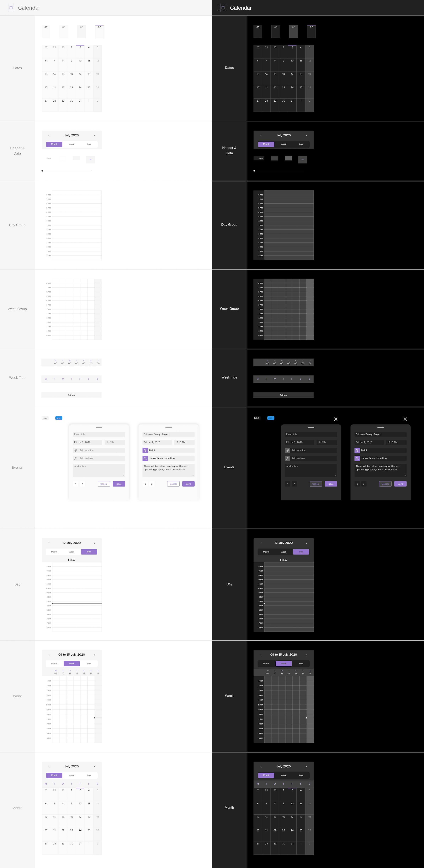
Task: Click the blue Label chip in the dark Events section
Action: pyautogui.click(x=271, y=418)
